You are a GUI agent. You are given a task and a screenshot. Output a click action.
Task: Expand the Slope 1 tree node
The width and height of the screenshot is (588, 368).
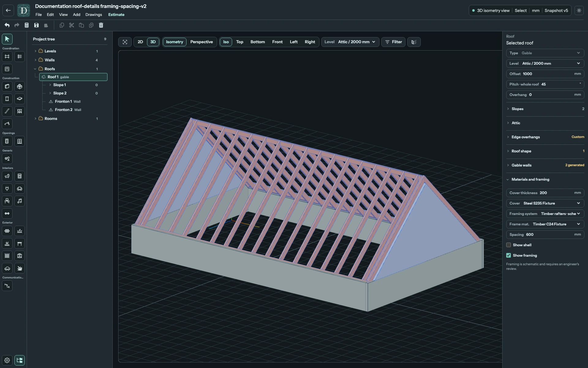[x=50, y=85]
